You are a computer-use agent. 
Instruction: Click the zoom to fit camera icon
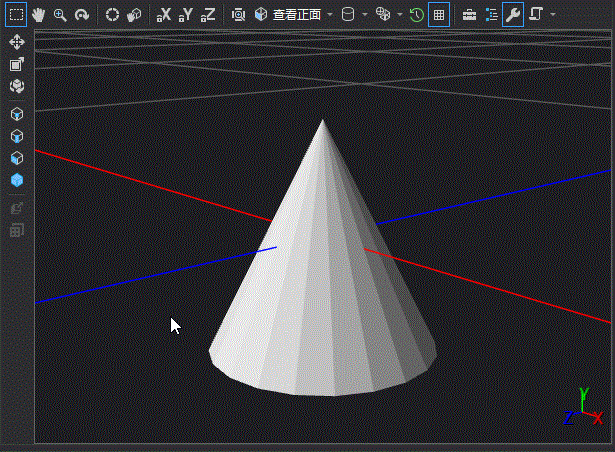(x=238, y=15)
